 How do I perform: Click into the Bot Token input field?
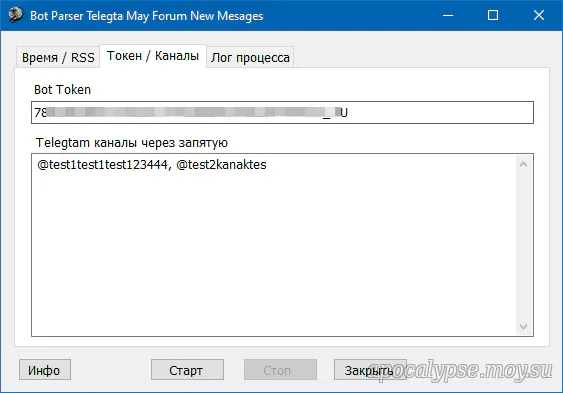pyautogui.click(x=282, y=113)
